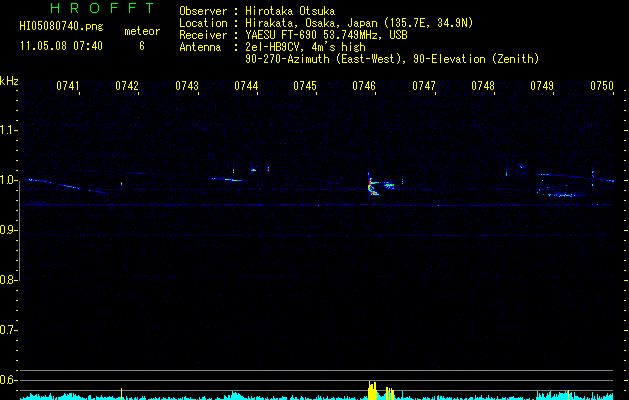The image size is (629, 400).
Task: Click the 0.6 frequency label
Action: pos(8,380)
